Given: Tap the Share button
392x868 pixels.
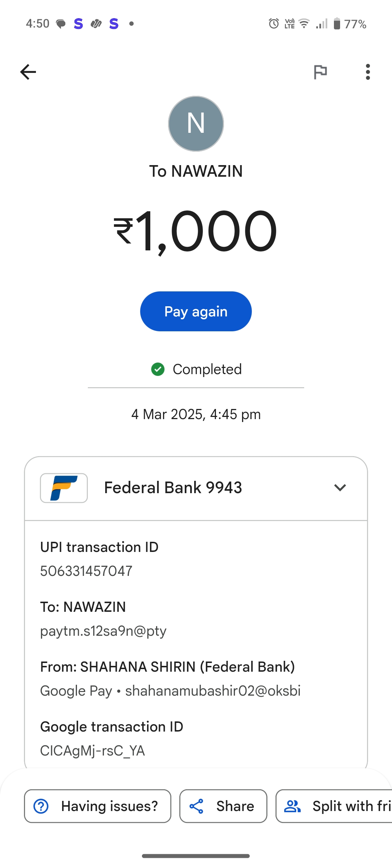Looking at the screenshot, I should pos(223,806).
